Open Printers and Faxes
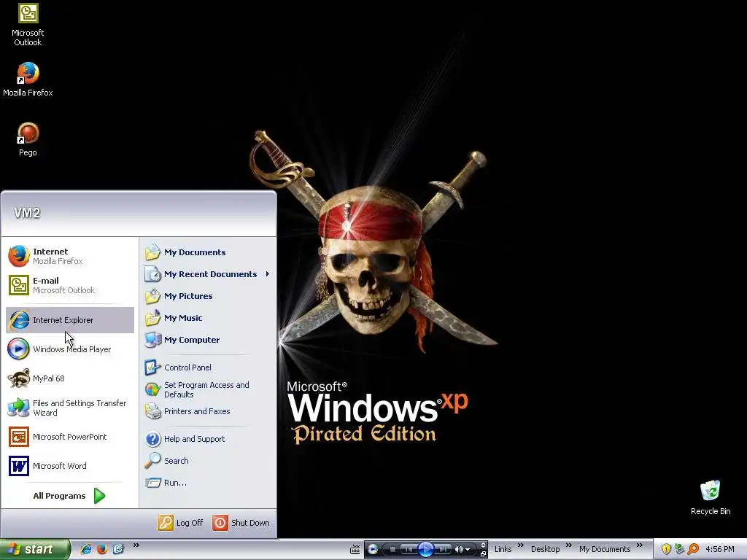 208,411
